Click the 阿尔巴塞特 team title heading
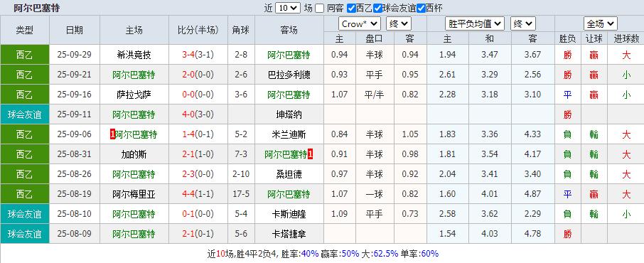 coord(36,8)
